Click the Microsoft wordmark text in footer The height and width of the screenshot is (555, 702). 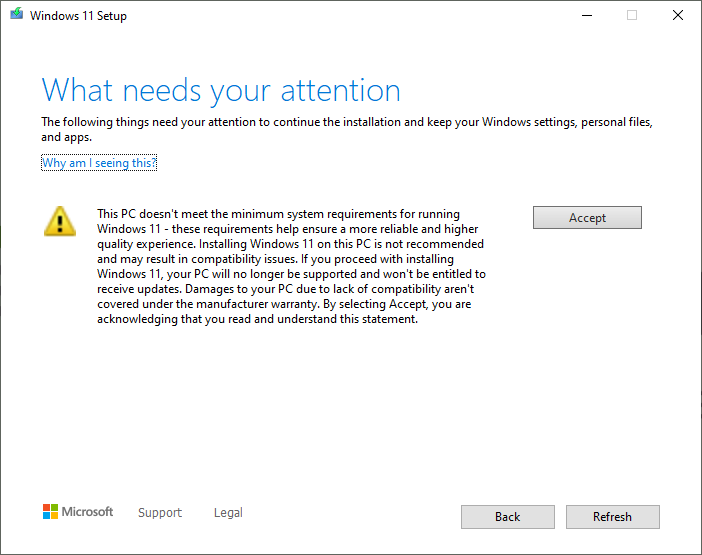87,512
